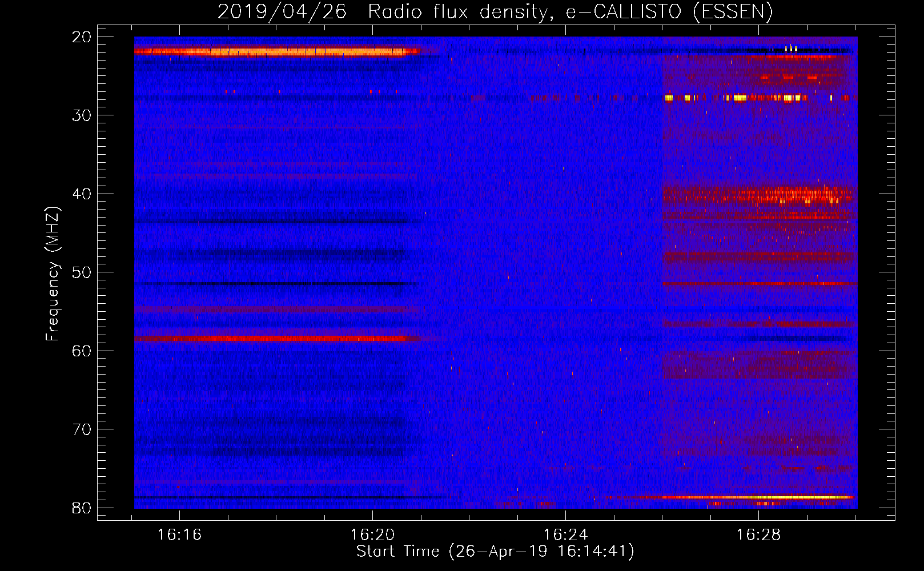Screen dimensions: 924x571
Task: Click the 16:28 time tick label
Action: tap(758, 535)
